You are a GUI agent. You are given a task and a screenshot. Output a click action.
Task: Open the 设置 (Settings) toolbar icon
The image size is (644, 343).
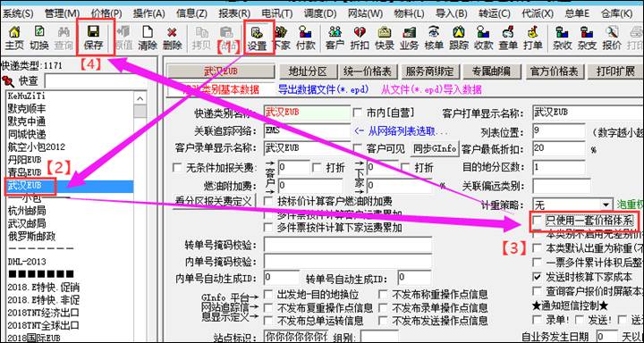click(x=257, y=38)
